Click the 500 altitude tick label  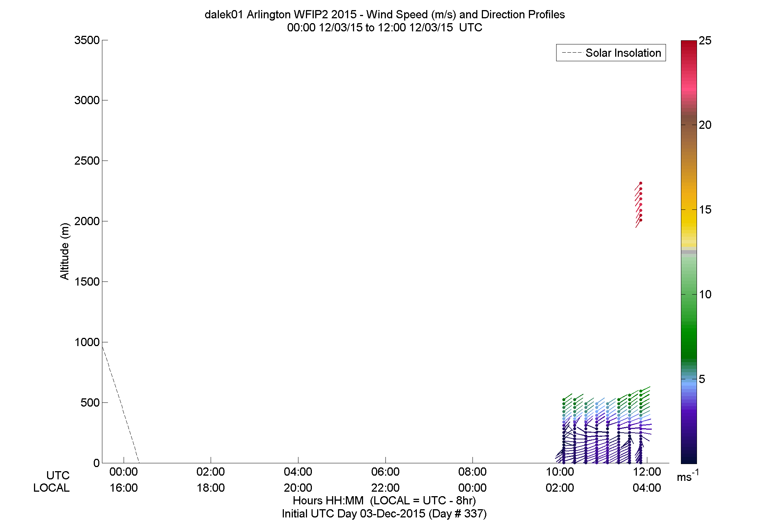tap(90, 402)
